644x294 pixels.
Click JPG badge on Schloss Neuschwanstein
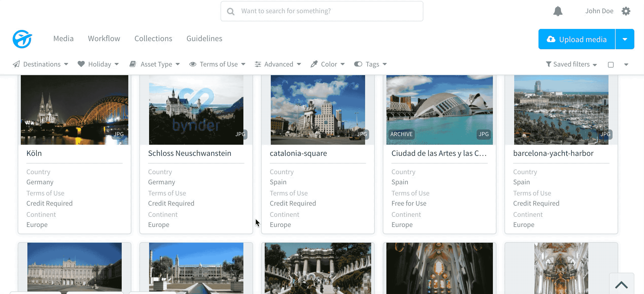tap(240, 134)
